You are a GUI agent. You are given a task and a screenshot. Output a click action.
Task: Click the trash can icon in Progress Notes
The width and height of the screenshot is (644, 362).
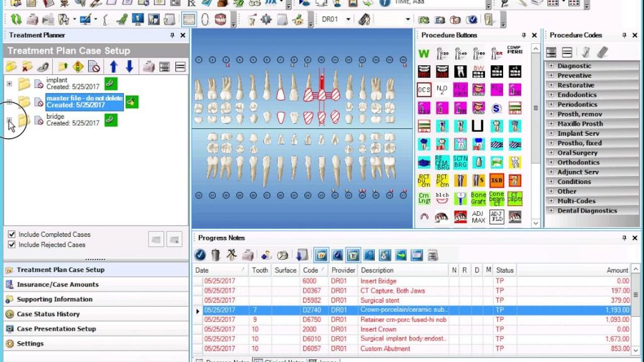216,255
